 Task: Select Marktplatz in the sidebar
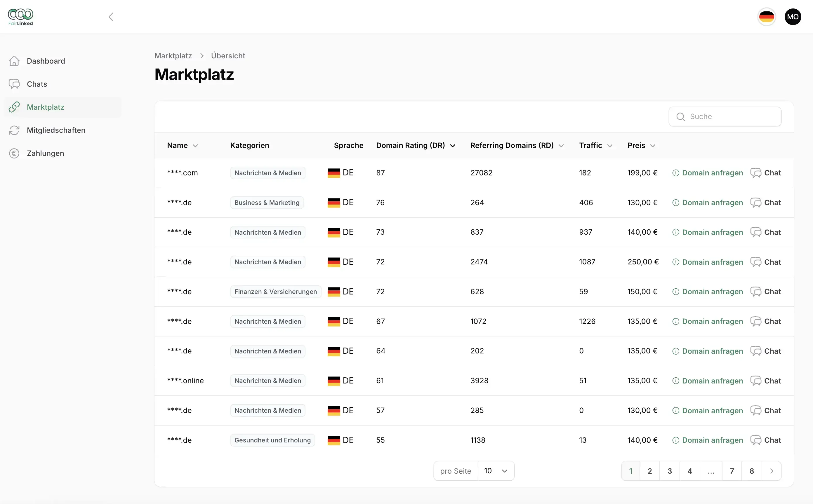(63, 107)
